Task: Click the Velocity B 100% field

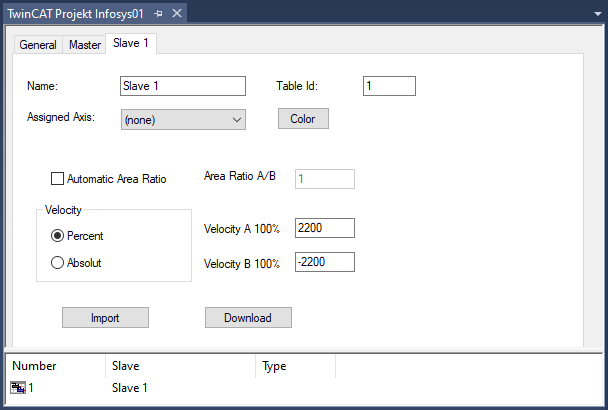Action: pyautogui.click(x=325, y=262)
